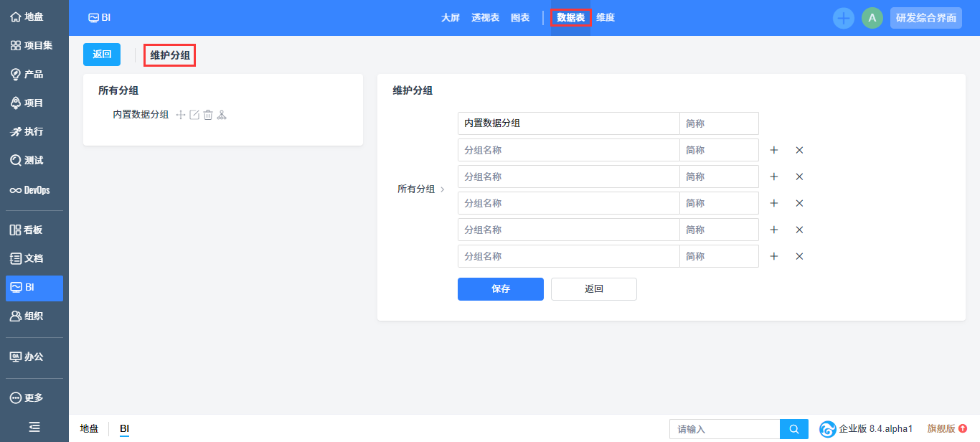
Task: Click the search magnifier button in the bottom bar
Action: tap(794, 429)
